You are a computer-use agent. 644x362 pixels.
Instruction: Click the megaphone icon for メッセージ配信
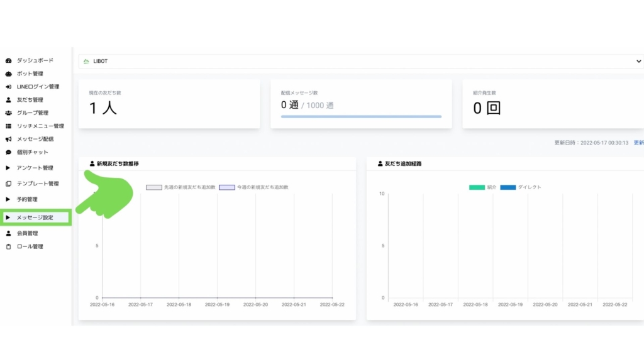click(8, 139)
